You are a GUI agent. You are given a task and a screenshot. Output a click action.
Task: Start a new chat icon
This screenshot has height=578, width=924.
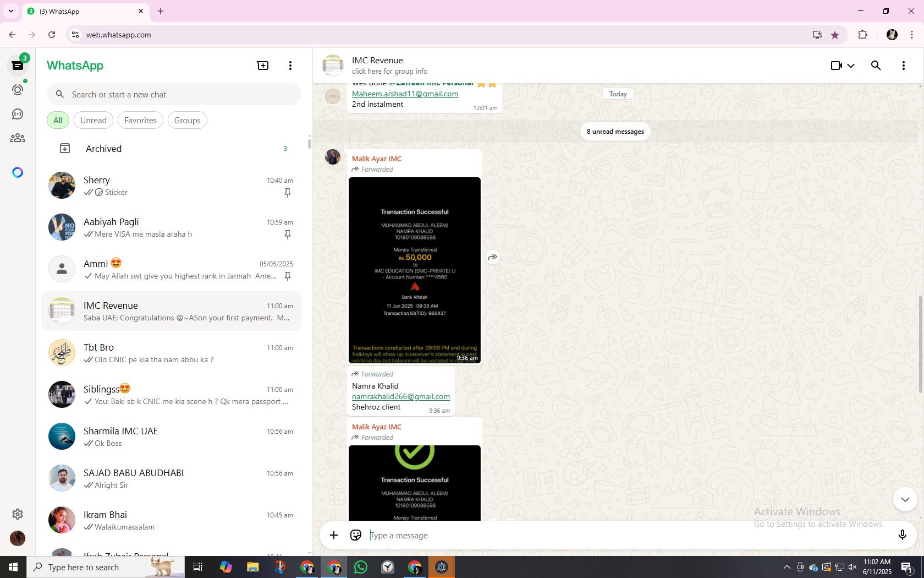[x=263, y=66]
